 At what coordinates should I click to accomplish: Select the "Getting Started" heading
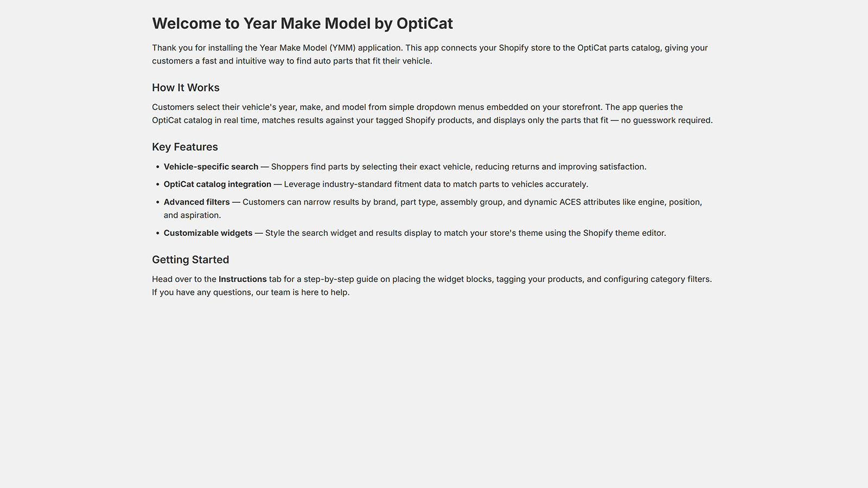point(190,260)
